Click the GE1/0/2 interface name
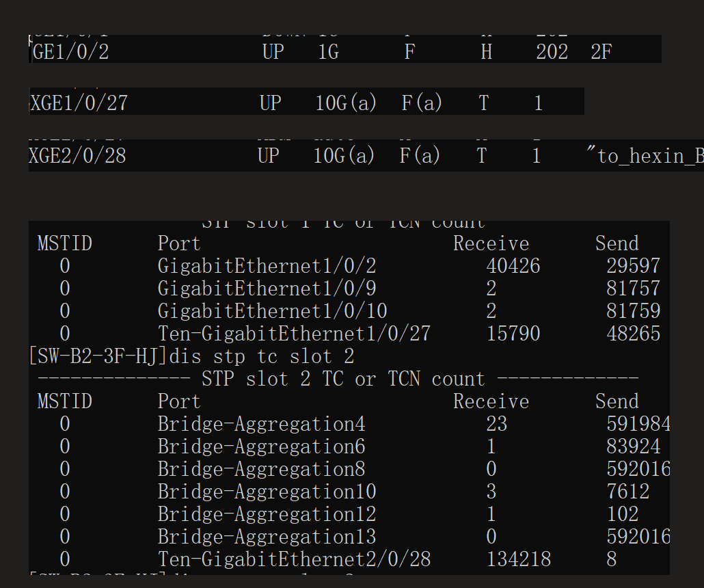This screenshot has width=704, height=588. click(70, 52)
